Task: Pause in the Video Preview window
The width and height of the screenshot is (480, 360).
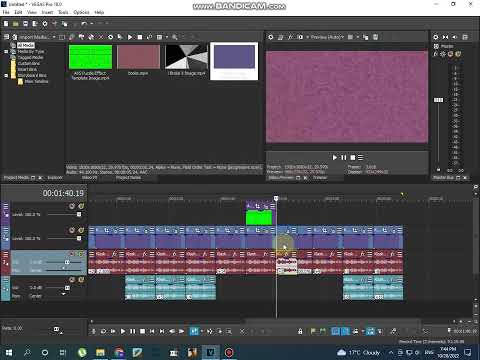Action: tap(343, 157)
